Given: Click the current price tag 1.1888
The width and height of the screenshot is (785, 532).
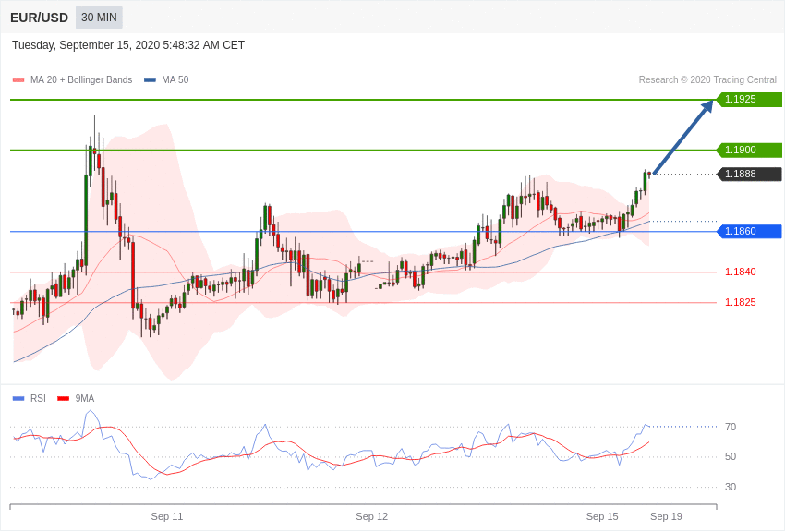Looking at the screenshot, I should coord(750,174).
